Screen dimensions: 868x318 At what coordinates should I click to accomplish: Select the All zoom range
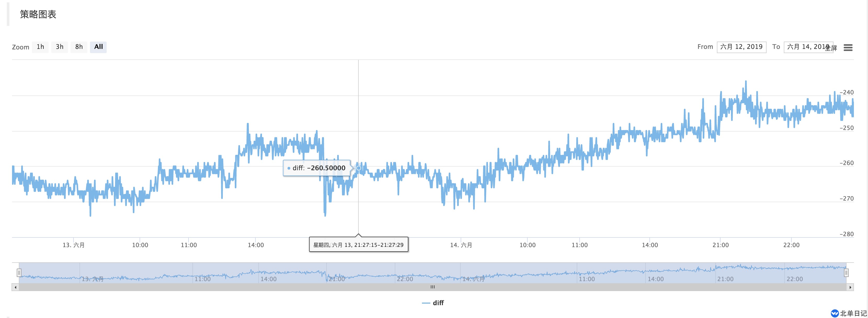(98, 47)
